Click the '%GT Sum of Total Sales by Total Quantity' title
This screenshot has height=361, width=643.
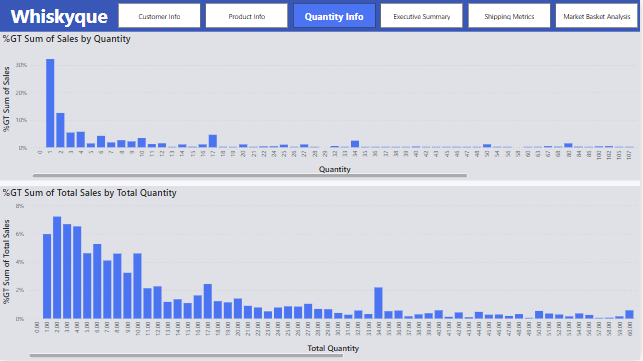coord(89,193)
